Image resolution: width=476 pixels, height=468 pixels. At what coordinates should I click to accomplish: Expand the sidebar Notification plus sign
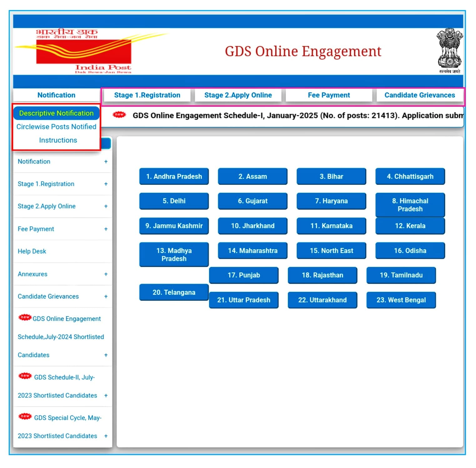(106, 161)
